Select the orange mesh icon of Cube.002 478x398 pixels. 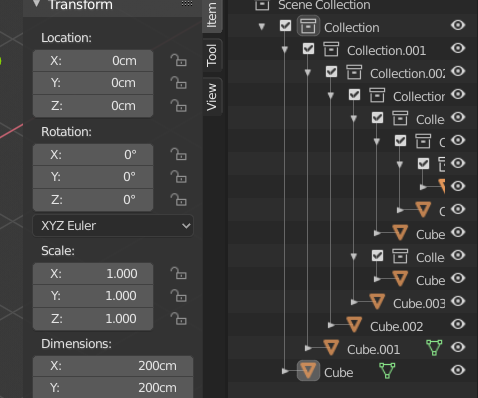pyautogui.click(x=354, y=325)
